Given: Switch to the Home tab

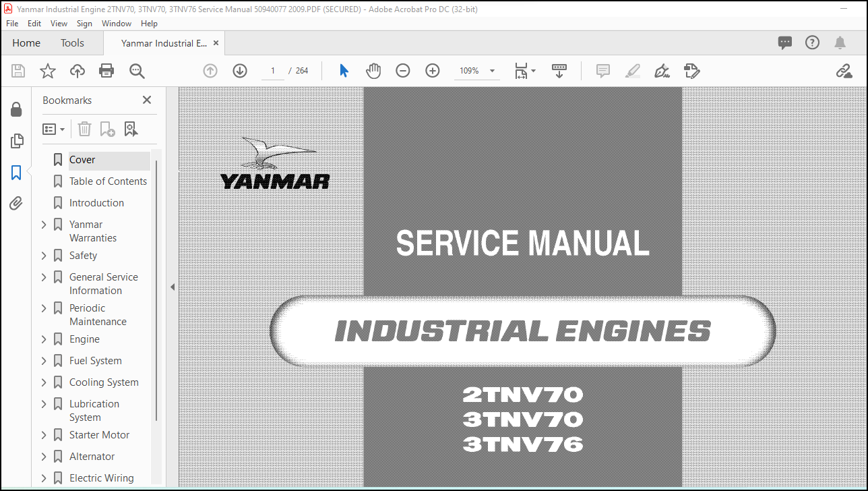Looking at the screenshot, I should pyautogui.click(x=26, y=43).
